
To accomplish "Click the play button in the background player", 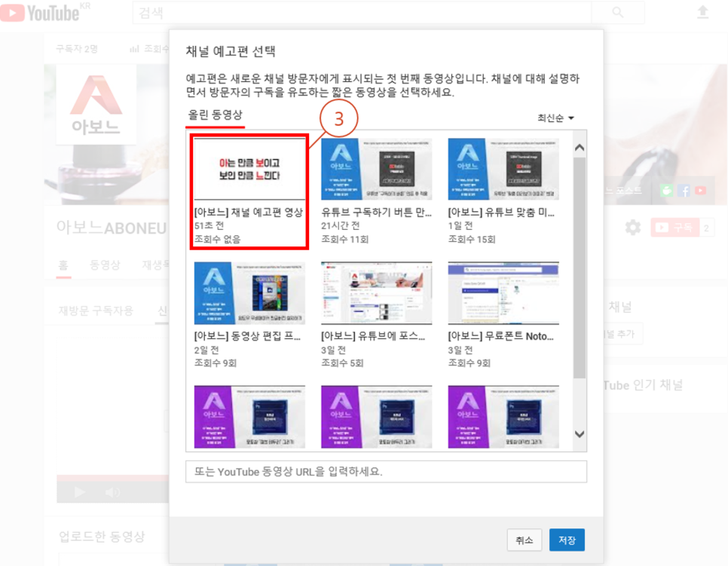I will 79,492.
